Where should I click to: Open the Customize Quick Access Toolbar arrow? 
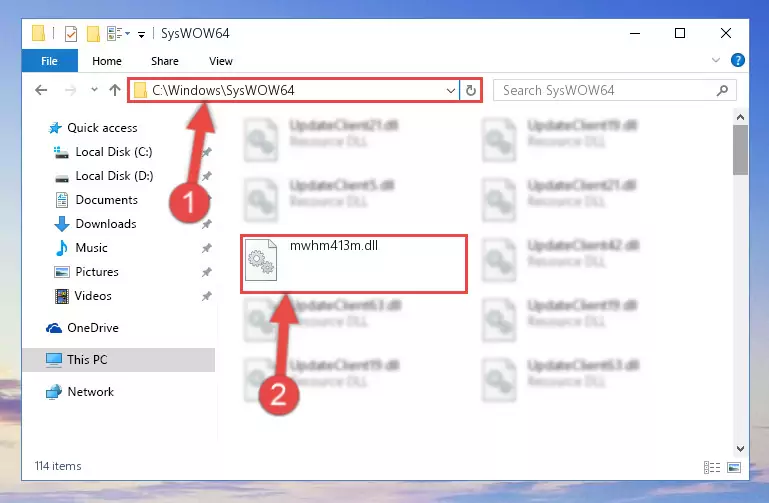click(x=141, y=34)
